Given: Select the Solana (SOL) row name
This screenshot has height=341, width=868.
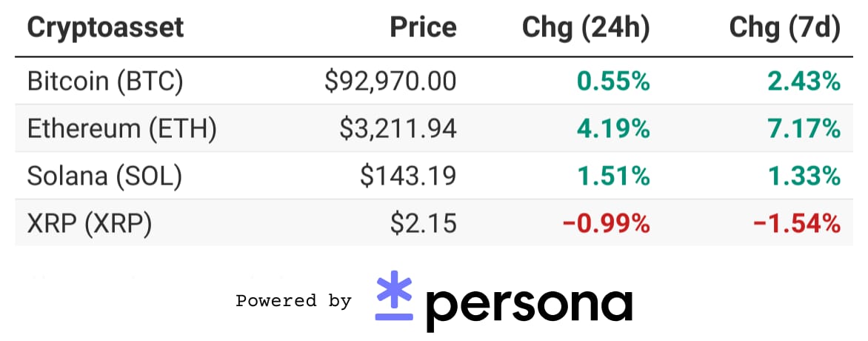Looking at the screenshot, I should (104, 176).
